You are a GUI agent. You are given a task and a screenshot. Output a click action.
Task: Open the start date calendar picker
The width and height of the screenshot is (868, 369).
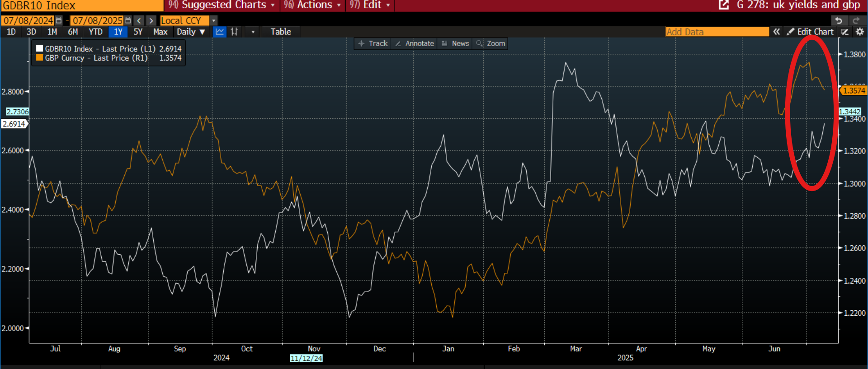59,21
